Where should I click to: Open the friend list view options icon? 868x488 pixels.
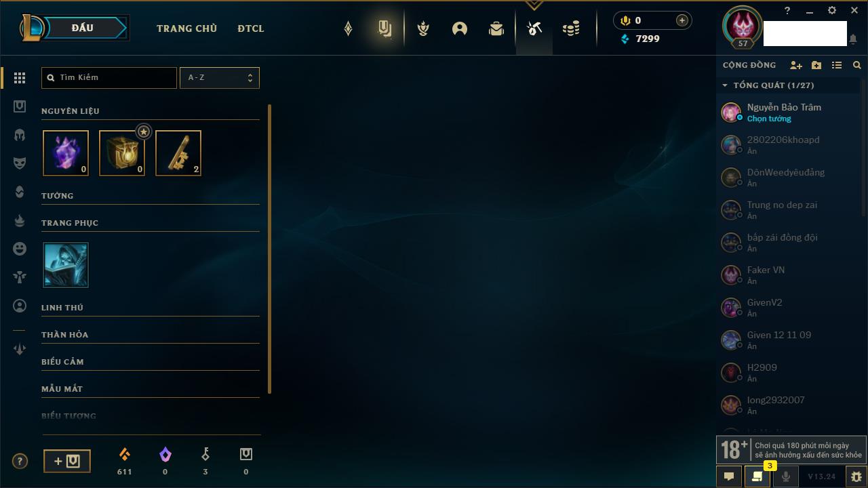(837, 65)
